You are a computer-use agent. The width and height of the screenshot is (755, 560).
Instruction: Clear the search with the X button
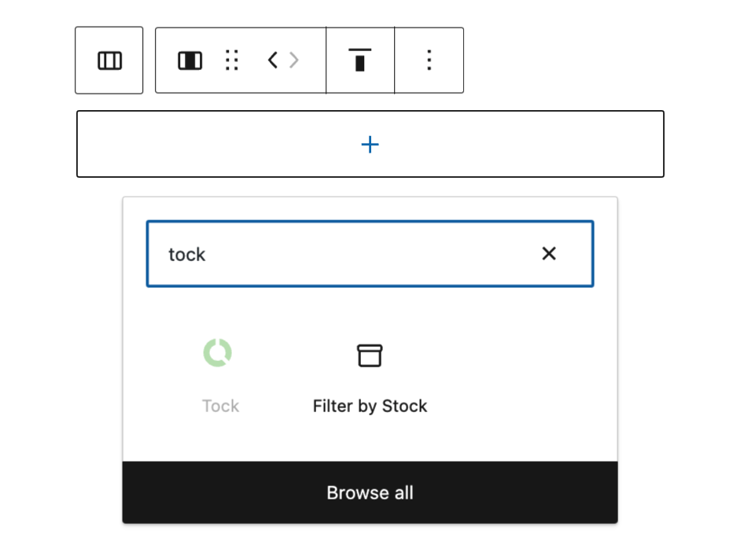pyautogui.click(x=549, y=253)
